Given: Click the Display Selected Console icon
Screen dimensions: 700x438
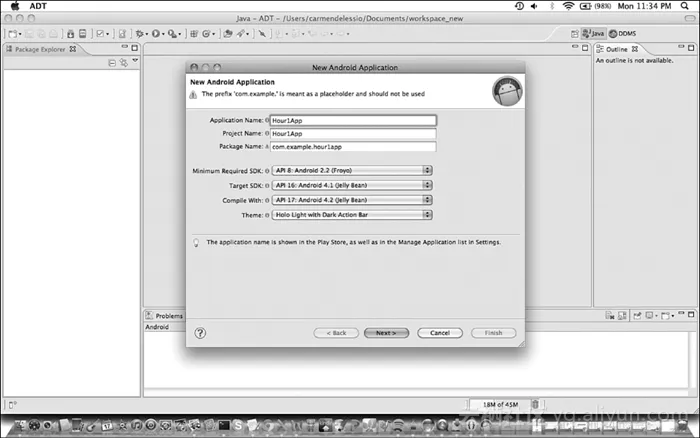Looking at the screenshot, I should pos(650,316).
